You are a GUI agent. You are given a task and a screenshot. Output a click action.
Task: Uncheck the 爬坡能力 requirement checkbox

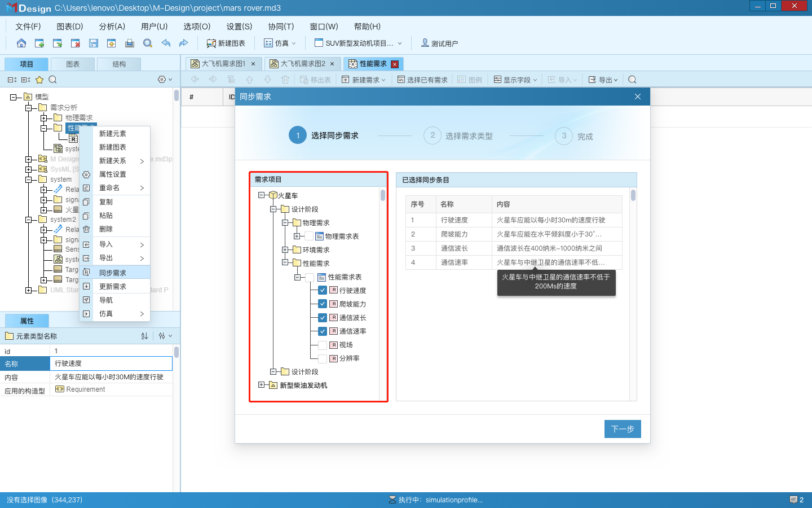[323, 304]
